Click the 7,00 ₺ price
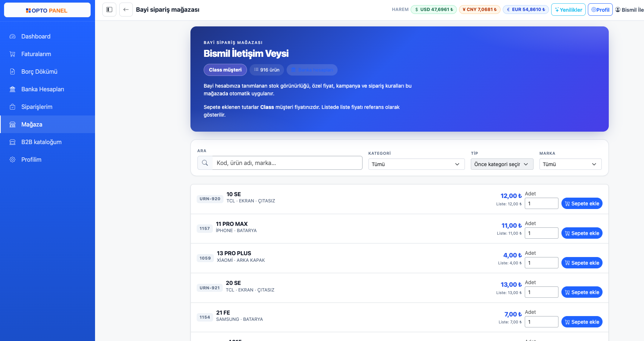The width and height of the screenshot is (644, 341). point(513,314)
